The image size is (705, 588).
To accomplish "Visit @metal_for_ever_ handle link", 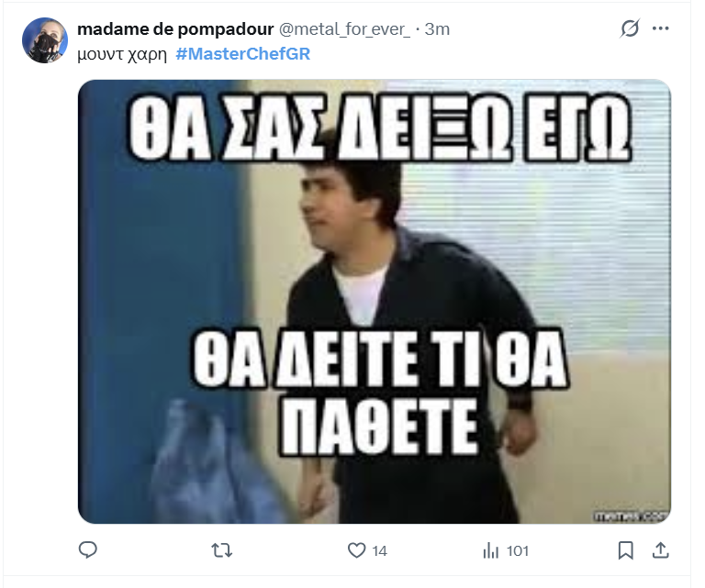I will [344, 29].
